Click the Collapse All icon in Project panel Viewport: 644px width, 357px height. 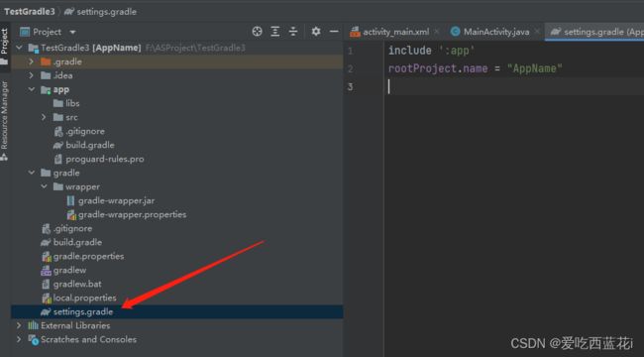tap(293, 32)
